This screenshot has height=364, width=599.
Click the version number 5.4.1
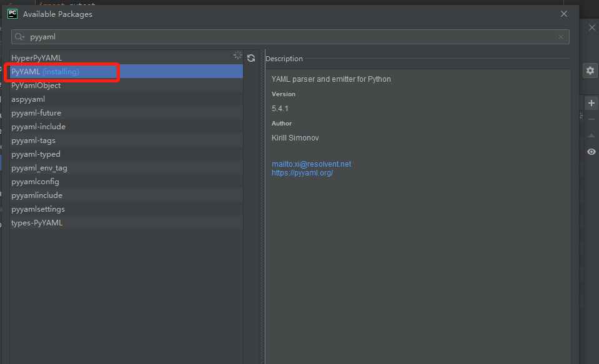(x=280, y=109)
